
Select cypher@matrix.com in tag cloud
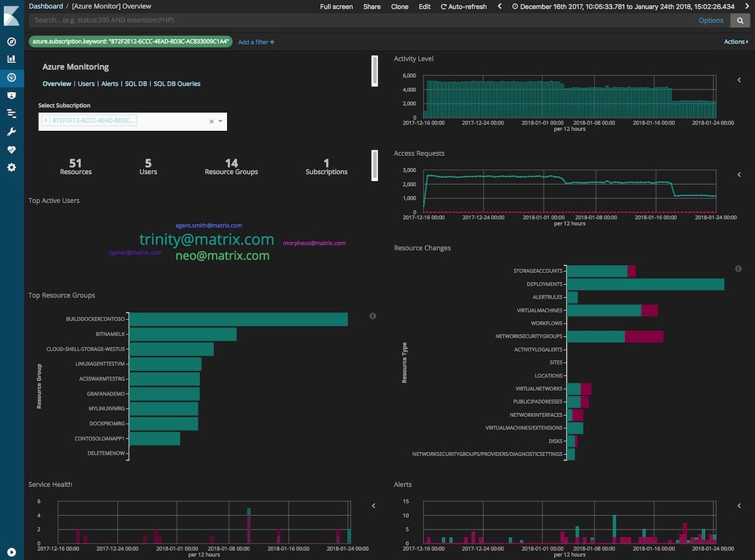135,252
